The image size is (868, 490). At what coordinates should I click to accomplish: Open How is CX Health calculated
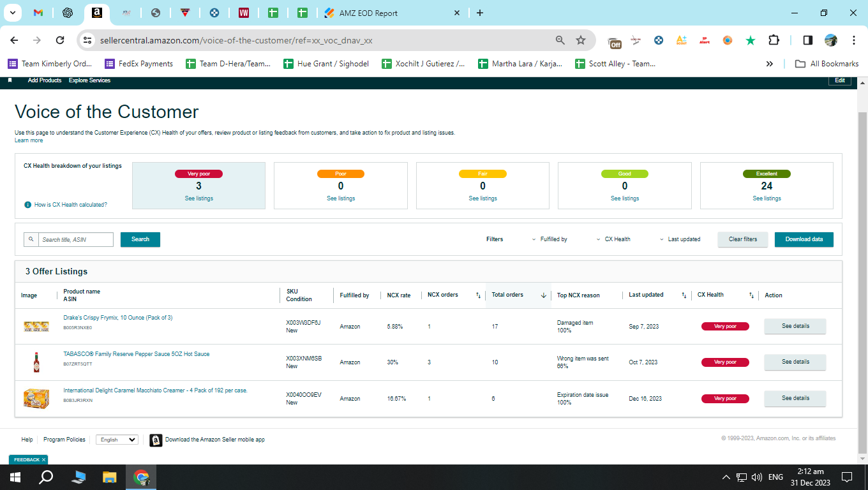(x=71, y=205)
